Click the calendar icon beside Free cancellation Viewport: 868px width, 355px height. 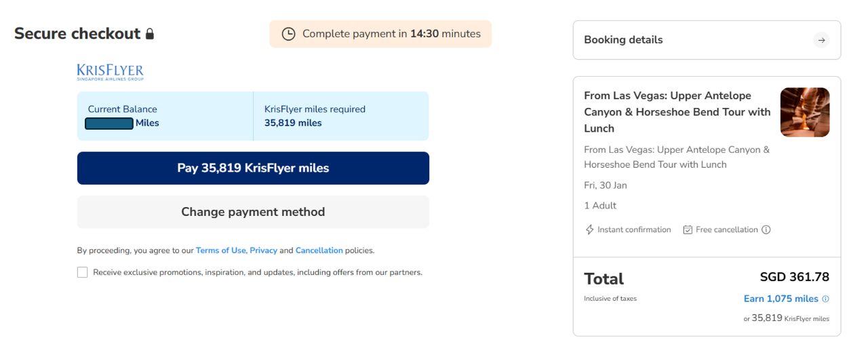688,229
